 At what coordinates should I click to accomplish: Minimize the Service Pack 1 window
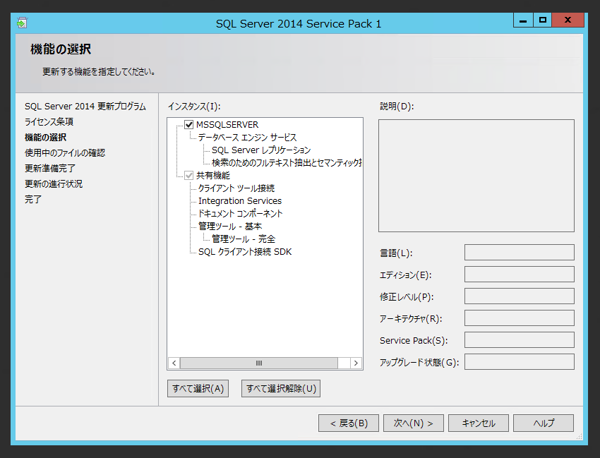tap(523, 20)
